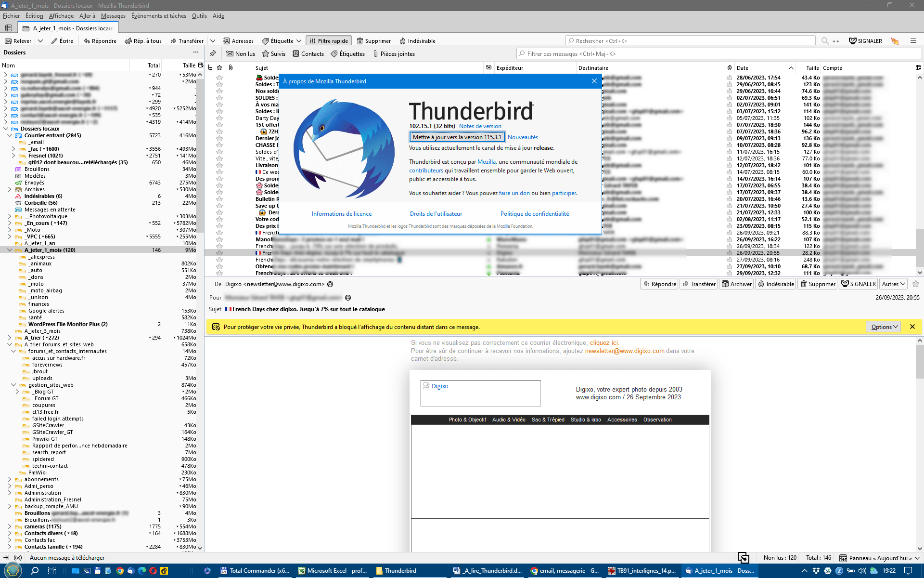Open the Édition menu
The height and width of the screenshot is (578, 924).
(x=34, y=16)
